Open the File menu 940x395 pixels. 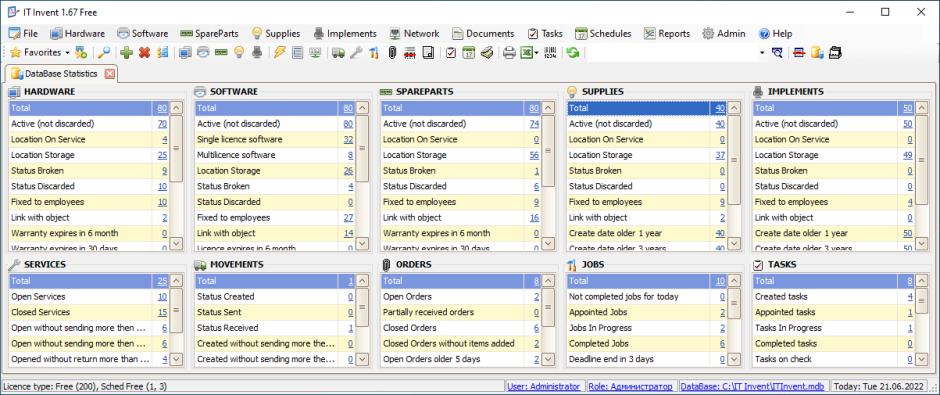23,34
